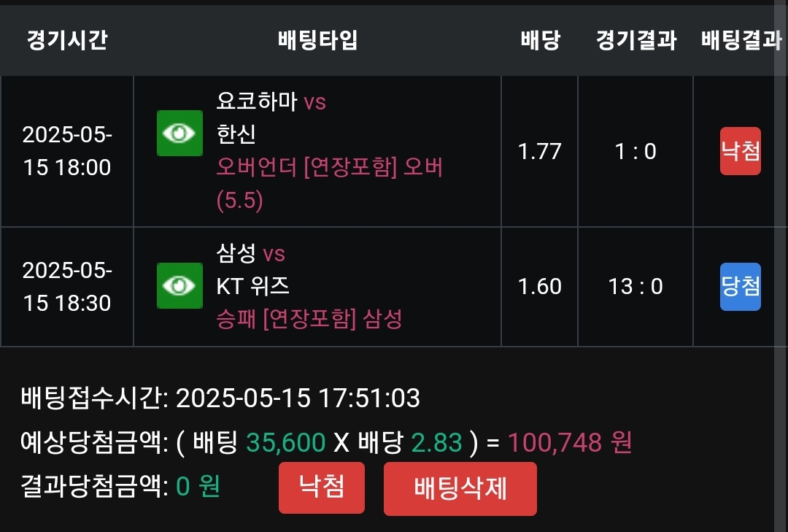
Task: Click the 승패 [연장포함] 삼성 bet type text
Action: click(309, 319)
